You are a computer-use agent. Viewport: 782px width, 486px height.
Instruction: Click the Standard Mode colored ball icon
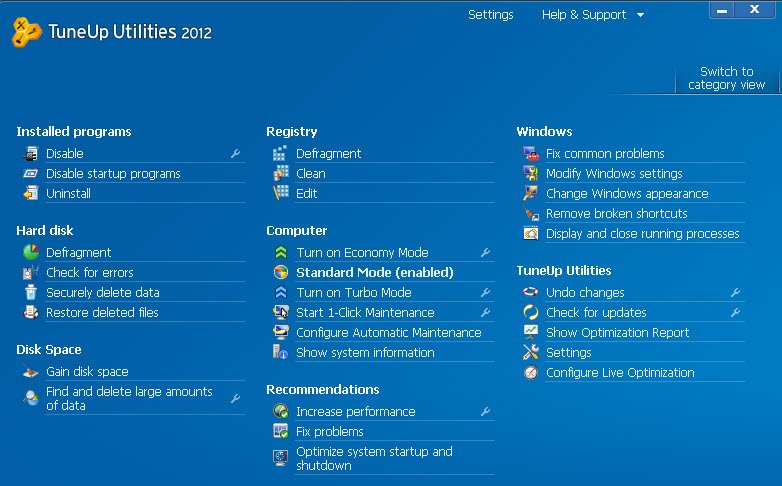(x=281, y=272)
